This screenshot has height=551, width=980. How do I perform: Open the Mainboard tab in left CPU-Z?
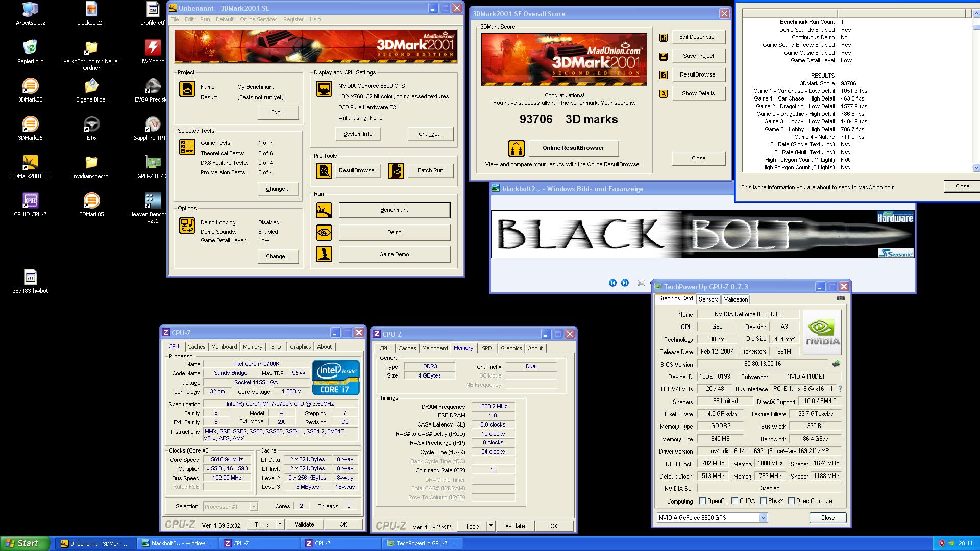(224, 347)
